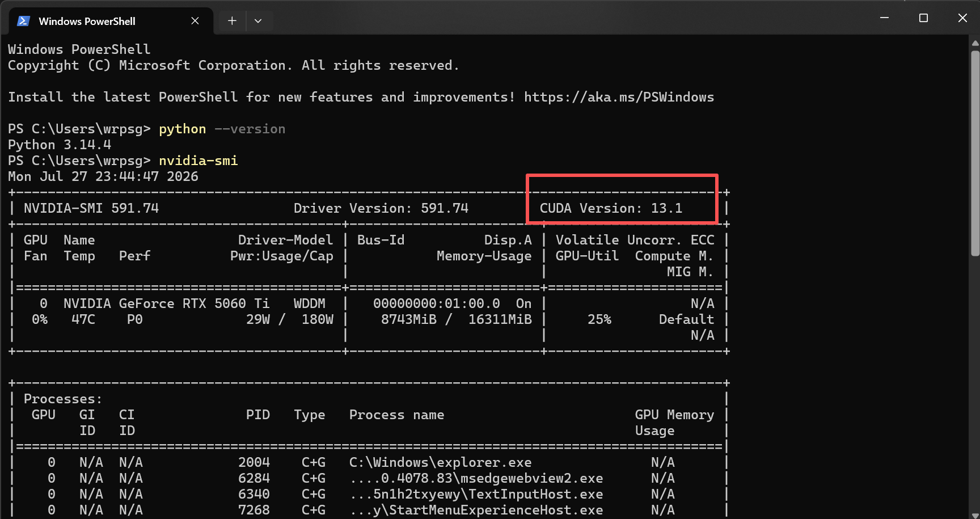Click the Copyright Microsoft Corporation line
The height and width of the screenshot is (519, 980).
[x=233, y=65]
